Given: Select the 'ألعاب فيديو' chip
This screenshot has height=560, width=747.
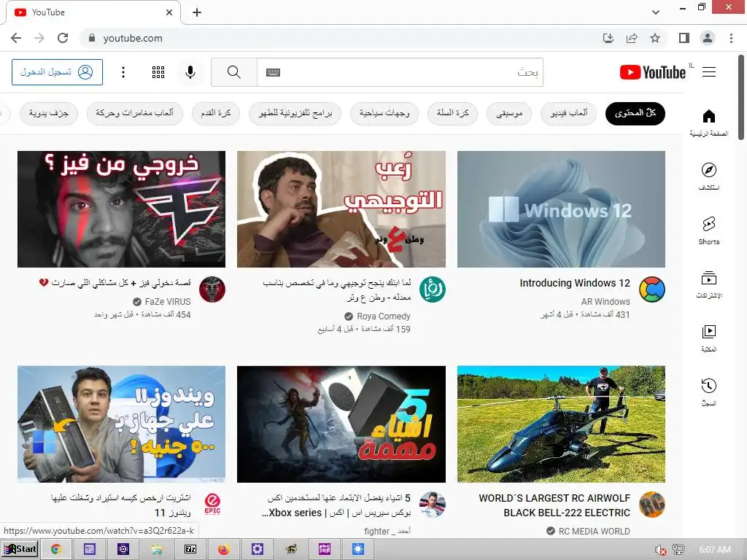Looking at the screenshot, I should tap(568, 113).
